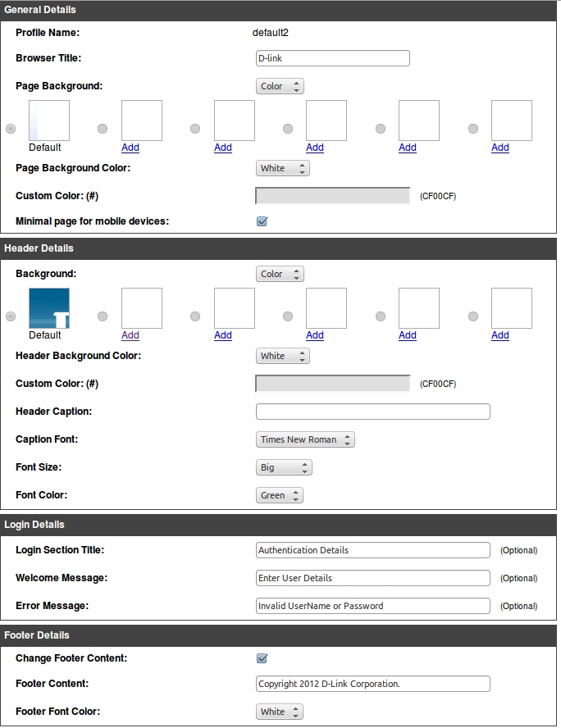Open the Font Size dropdown

tap(284, 467)
